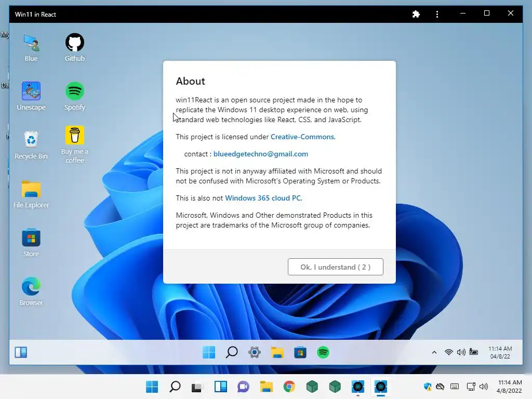Switch to the first React app on host taskbar

click(357, 387)
